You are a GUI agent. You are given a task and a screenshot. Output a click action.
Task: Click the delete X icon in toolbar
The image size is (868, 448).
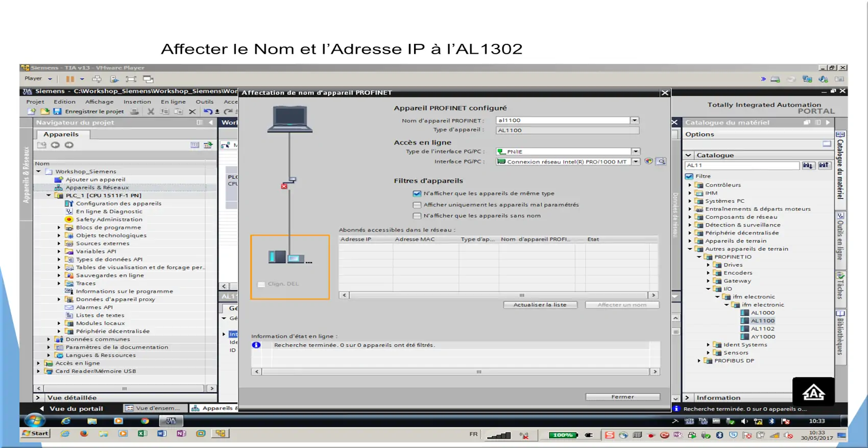coord(192,111)
